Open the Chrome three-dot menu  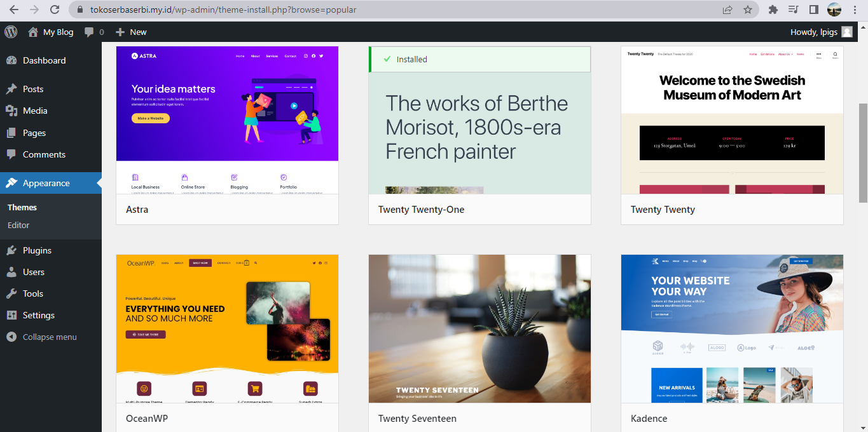coord(855,10)
